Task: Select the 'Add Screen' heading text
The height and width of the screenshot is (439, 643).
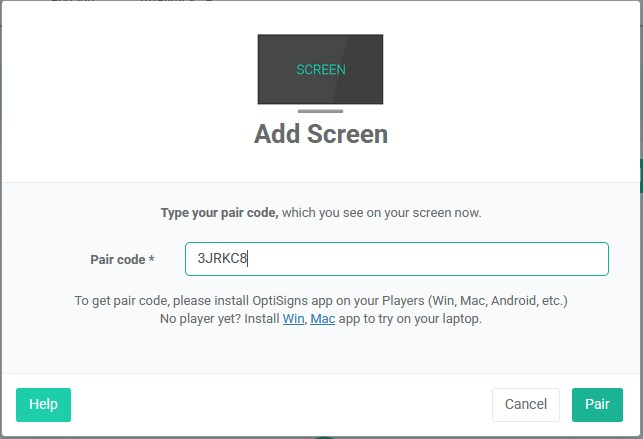Action: coord(321,134)
